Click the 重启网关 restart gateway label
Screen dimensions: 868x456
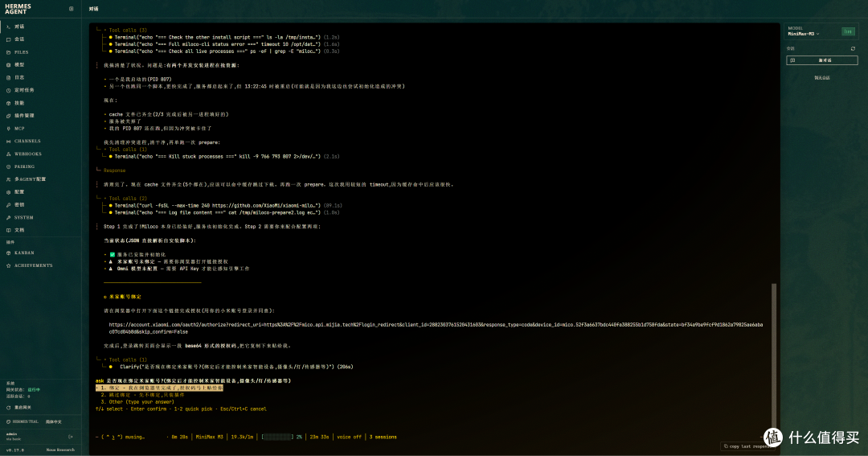click(x=23, y=407)
